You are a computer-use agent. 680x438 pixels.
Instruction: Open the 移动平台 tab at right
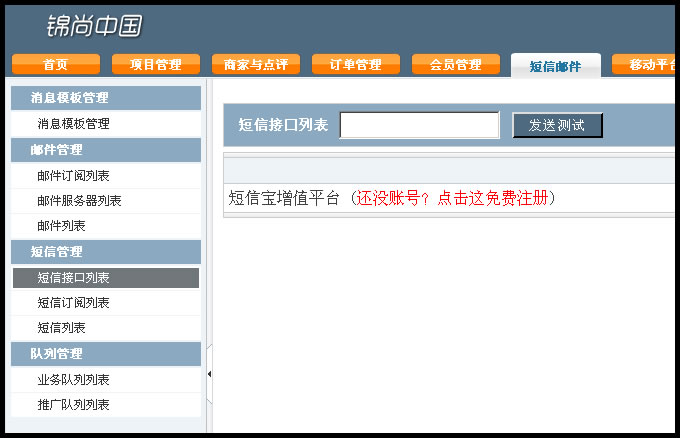pyautogui.click(x=644, y=64)
